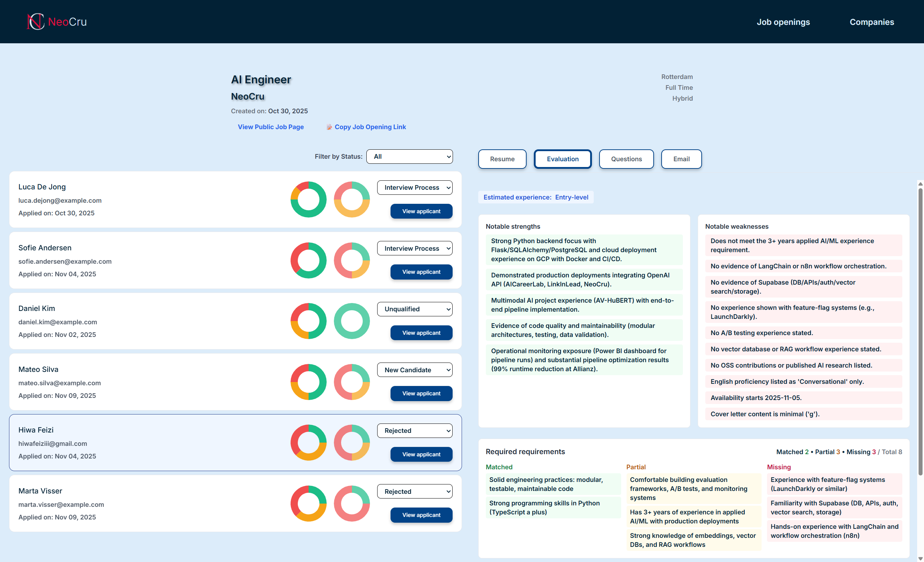Image resolution: width=924 pixels, height=562 pixels.
Task: Switch to the Resume tab
Action: pos(502,159)
